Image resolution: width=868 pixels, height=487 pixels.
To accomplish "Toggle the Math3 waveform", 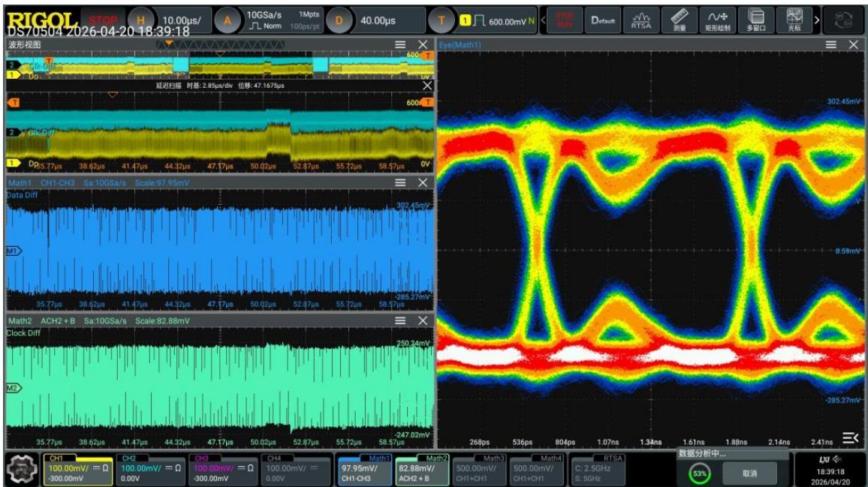I will click(x=479, y=470).
